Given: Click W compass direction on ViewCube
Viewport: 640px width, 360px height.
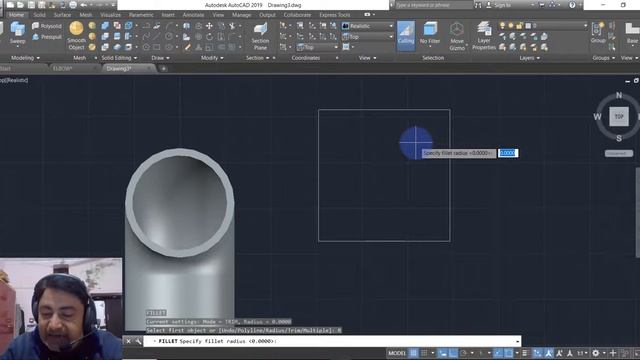Looking at the screenshot, I should pyautogui.click(x=597, y=117).
